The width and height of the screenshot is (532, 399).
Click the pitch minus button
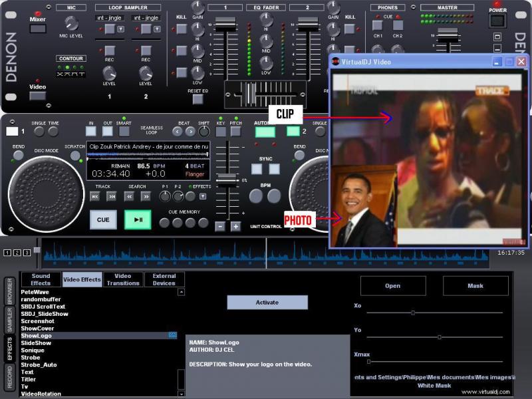pos(220,226)
